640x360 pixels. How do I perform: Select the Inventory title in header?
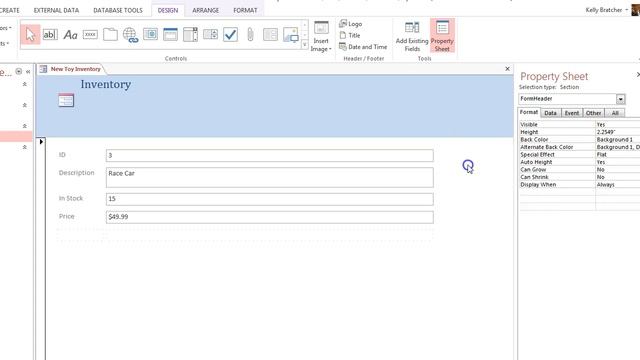click(106, 84)
